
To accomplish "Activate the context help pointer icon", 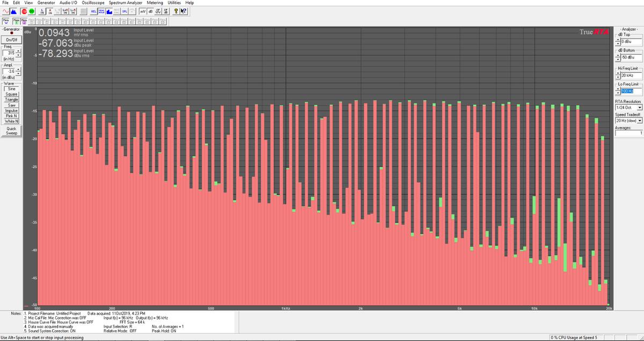I will (x=184, y=11).
